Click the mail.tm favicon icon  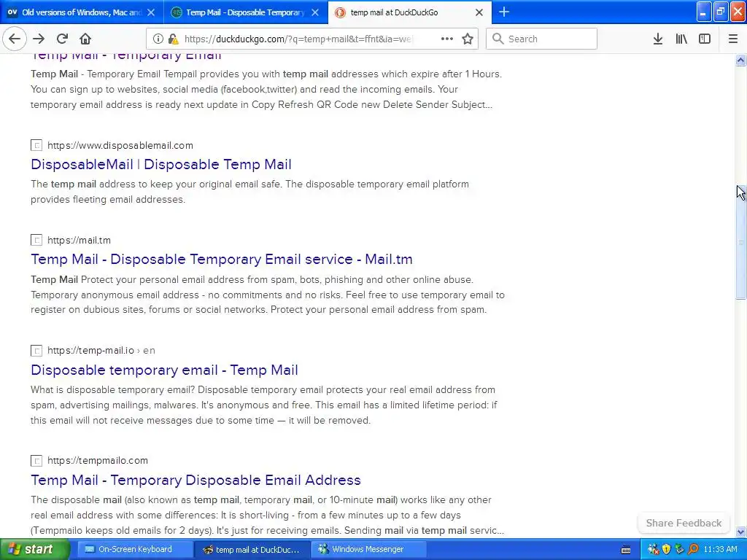[x=36, y=240]
